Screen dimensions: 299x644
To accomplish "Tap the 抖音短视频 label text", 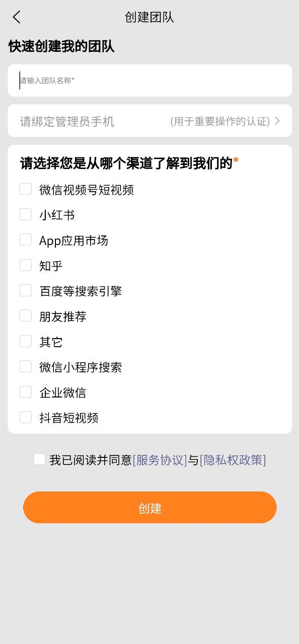I will [x=69, y=418].
